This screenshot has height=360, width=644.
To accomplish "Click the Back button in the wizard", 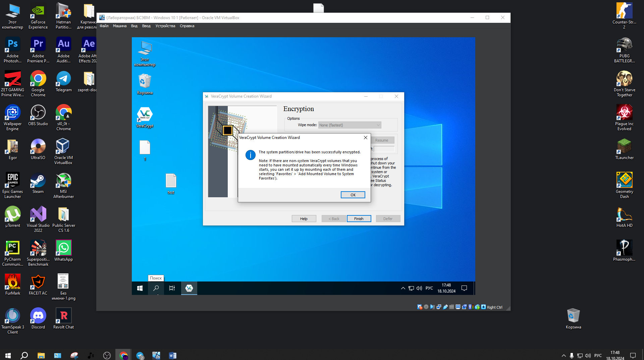I will click(334, 219).
